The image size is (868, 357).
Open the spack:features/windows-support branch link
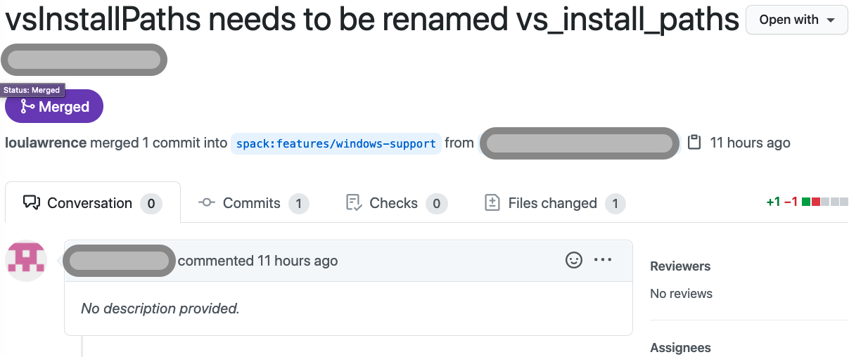click(336, 143)
